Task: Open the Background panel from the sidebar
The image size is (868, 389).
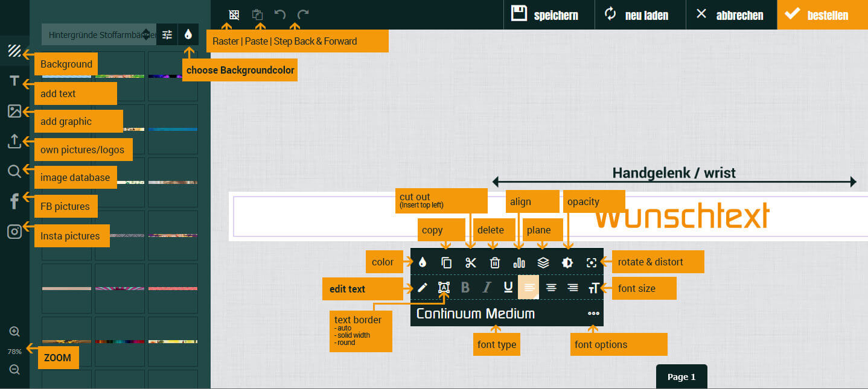Action: click(x=14, y=51)
